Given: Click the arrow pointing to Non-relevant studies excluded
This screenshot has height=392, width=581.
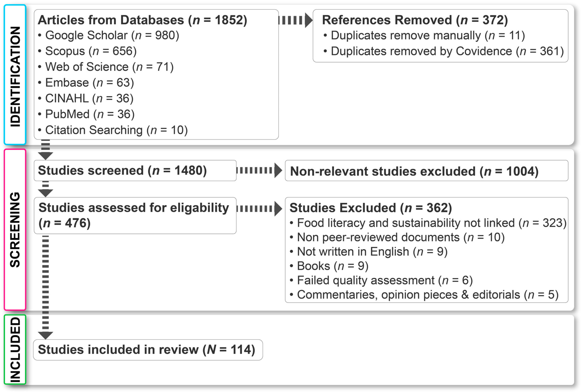Looking at the screenshot, I should click(x=259, y=170).
